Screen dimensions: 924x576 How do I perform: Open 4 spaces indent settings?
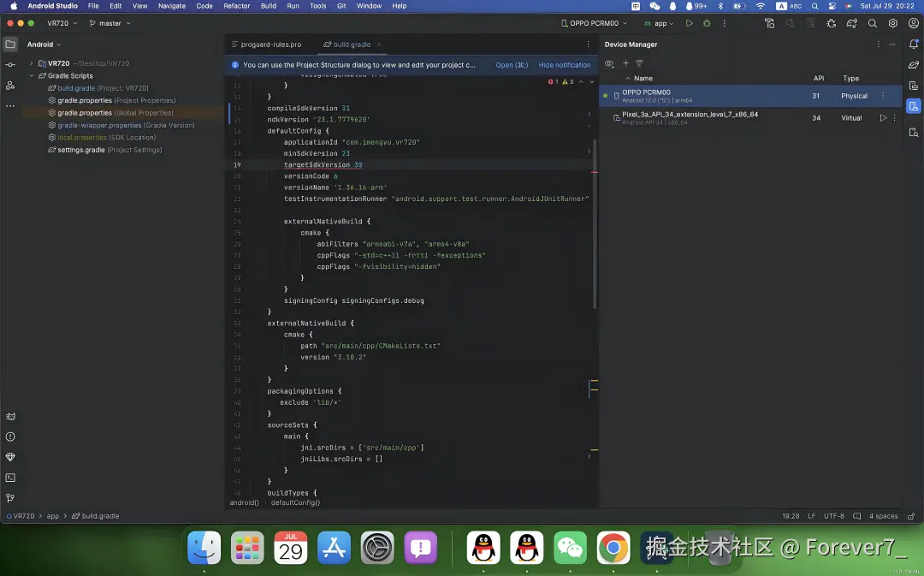click(x=883, y=516)
